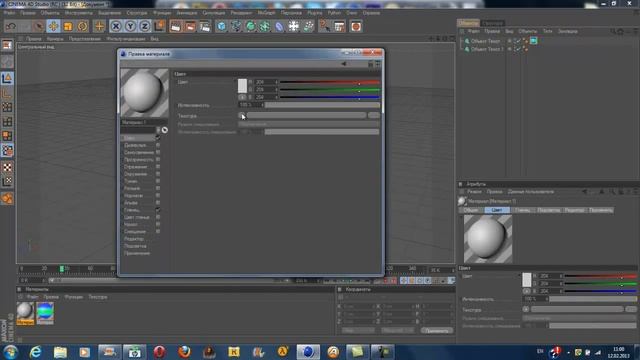Render the active view
This screenshot has height=360, width=640.
click(x=176, y=27)
